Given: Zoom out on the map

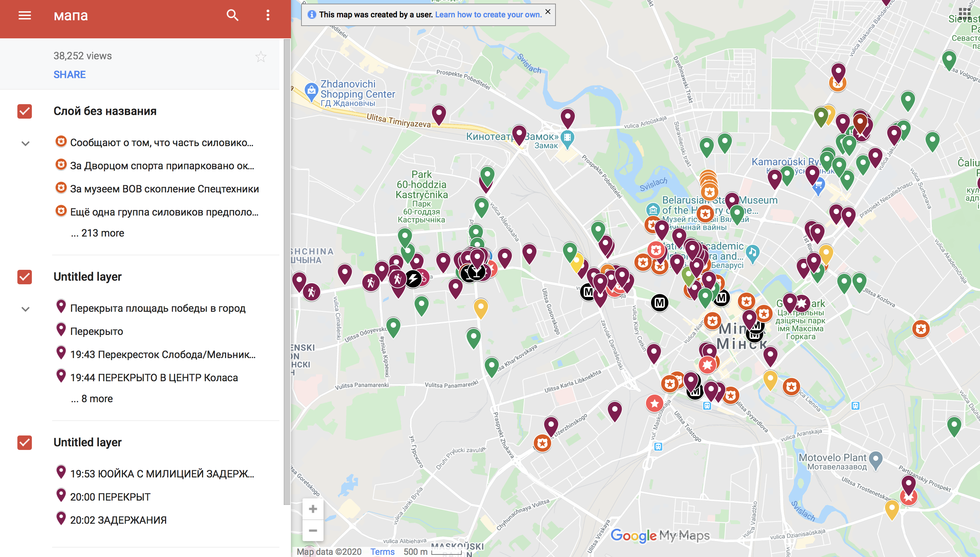Looking at the screenshot, I should point(313,530).
